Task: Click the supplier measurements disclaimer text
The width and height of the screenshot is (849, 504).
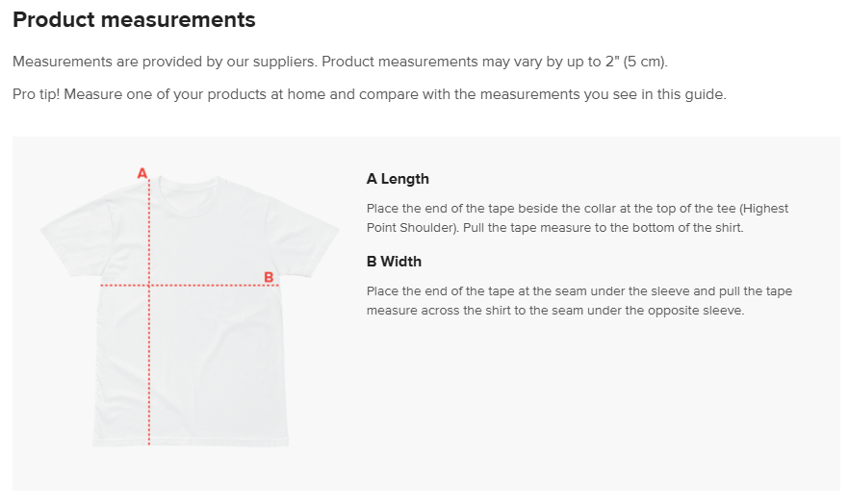Action: coord(340,62)
